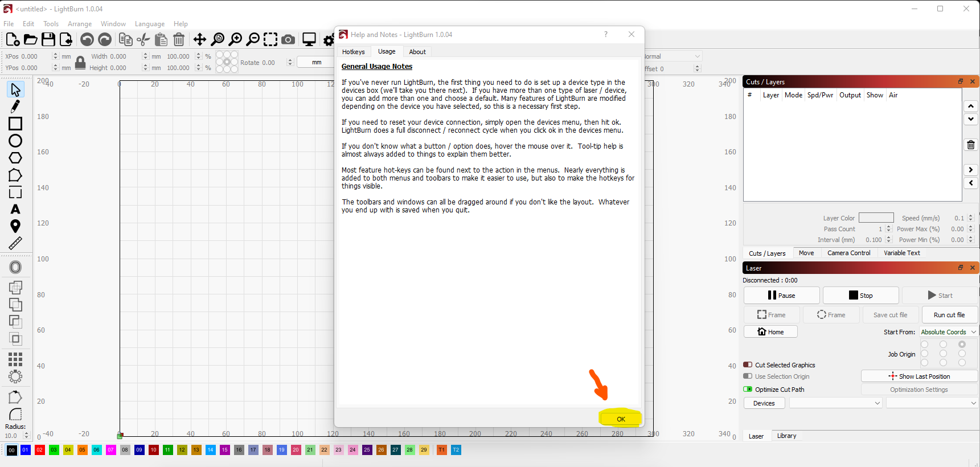
Task: Open the Tools menu
Action: tap(51, 24)
